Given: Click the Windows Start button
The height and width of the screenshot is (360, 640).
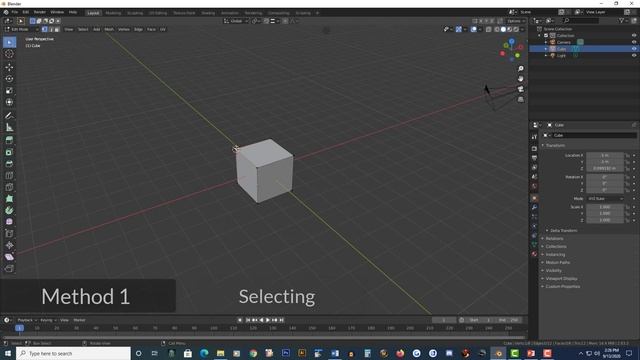Looking at the screenshot, I should [x=8, y=353].
